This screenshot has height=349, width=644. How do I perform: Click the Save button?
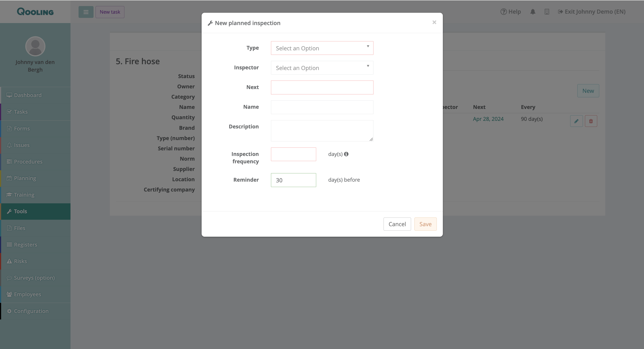[x=425, y=224]
